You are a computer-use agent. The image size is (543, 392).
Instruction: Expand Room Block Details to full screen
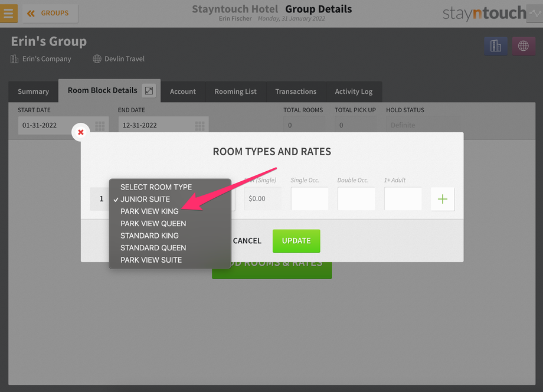(x=149, y=91)
